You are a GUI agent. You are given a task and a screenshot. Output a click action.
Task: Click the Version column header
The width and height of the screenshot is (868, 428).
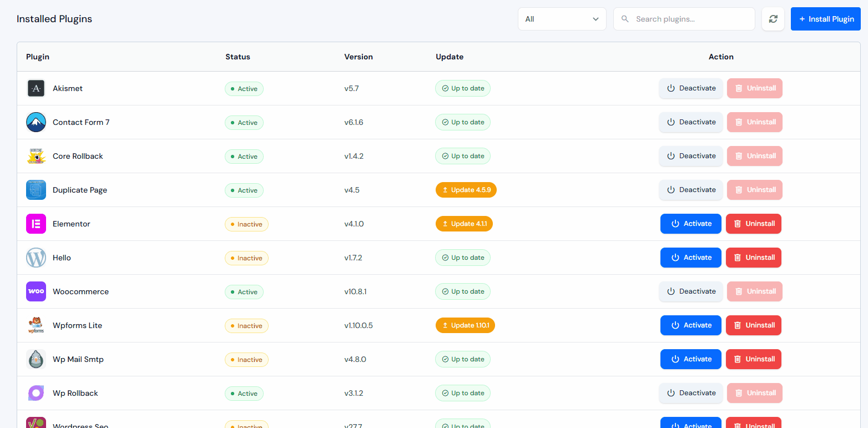pos(359,57)
